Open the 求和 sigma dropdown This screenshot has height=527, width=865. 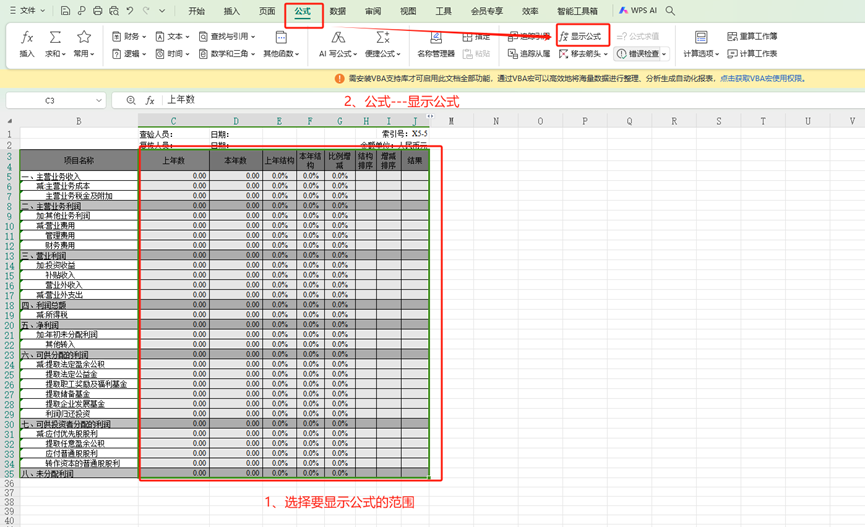pos(55,44)
